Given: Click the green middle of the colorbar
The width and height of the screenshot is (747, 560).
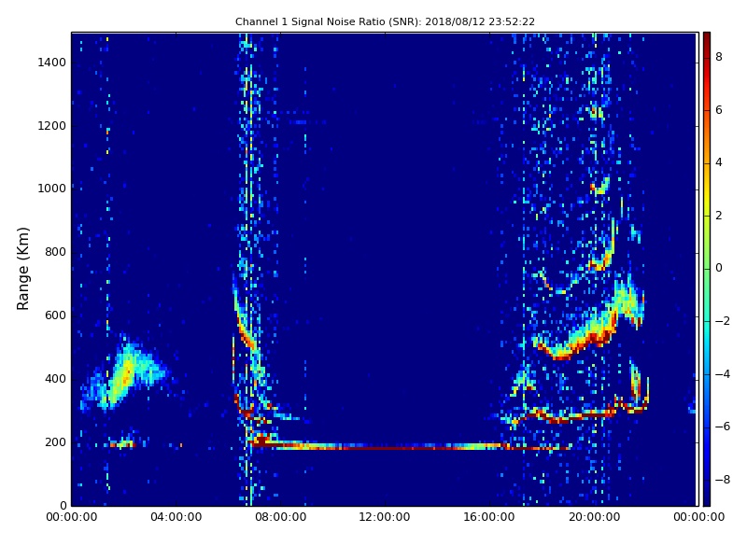Looking at the screenshot, I should coord(707,269).
